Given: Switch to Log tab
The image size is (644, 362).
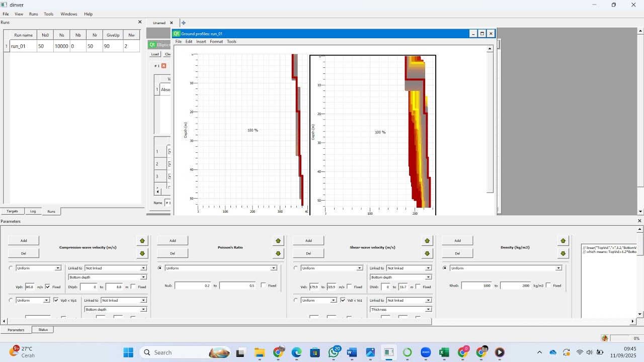Looking at the screenshot, I should point(33,211).
